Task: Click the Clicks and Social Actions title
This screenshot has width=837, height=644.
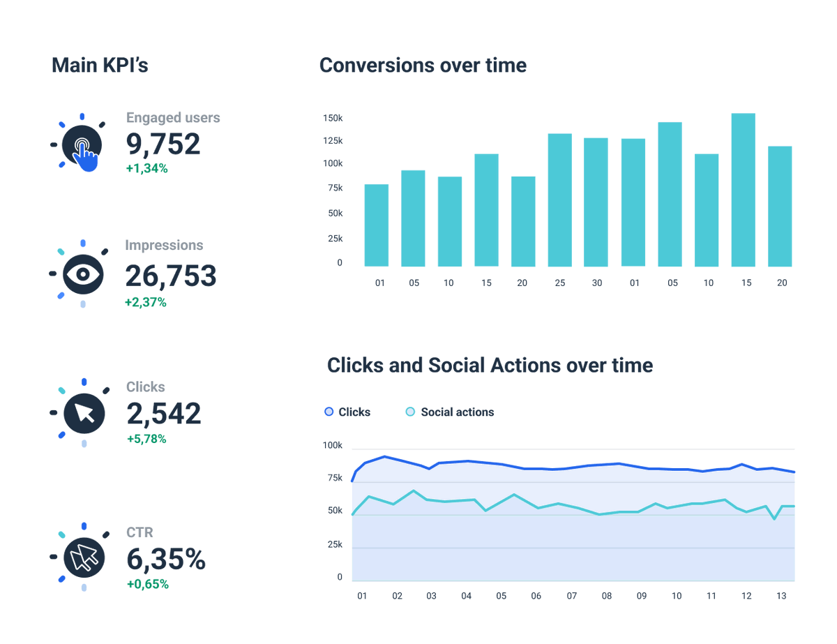Action: click(490, 365)
